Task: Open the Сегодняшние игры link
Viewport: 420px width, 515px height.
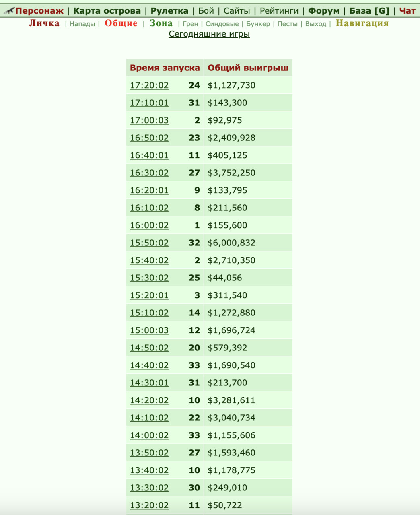Action: [209, 34]
